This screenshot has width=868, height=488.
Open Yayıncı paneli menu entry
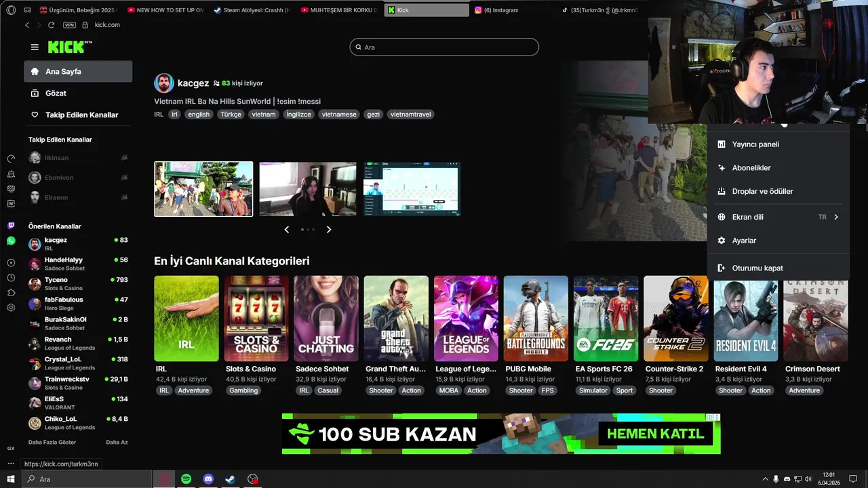click(778, 144)
